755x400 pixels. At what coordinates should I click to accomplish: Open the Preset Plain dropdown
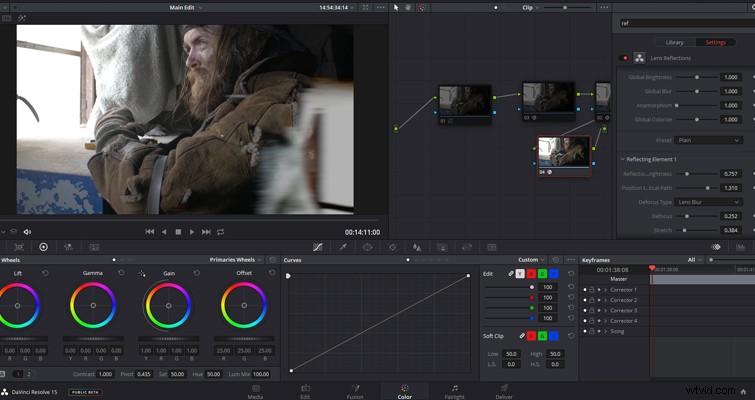click(708, 140)
